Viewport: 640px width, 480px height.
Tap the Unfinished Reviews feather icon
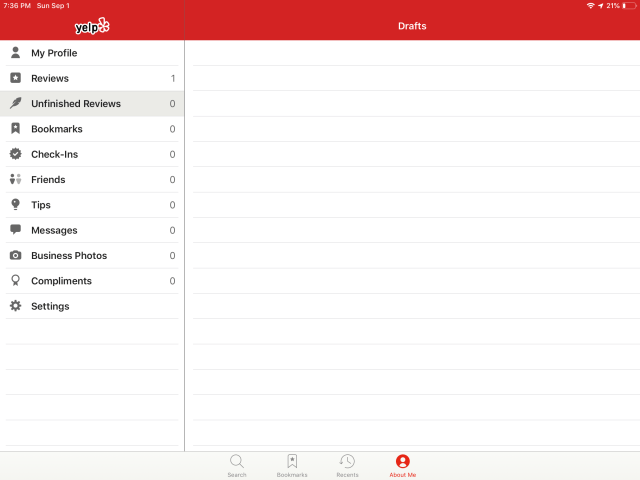point(15,103)
